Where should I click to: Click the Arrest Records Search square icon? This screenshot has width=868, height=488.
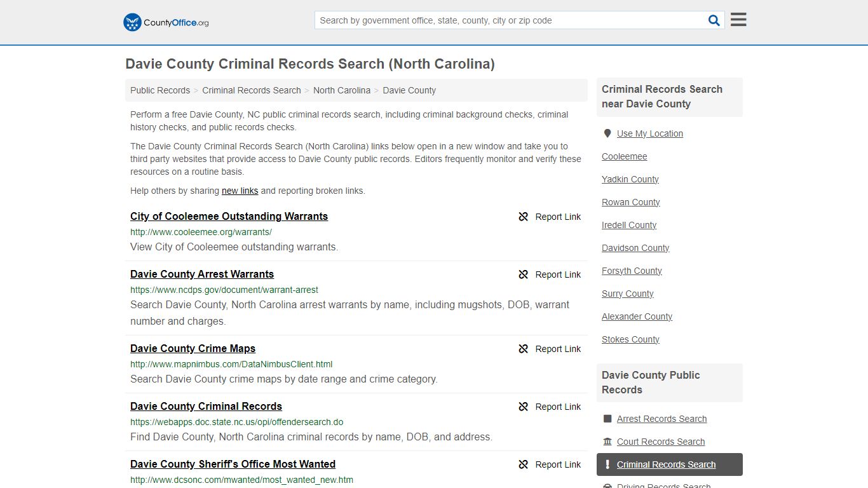point(607,419)
